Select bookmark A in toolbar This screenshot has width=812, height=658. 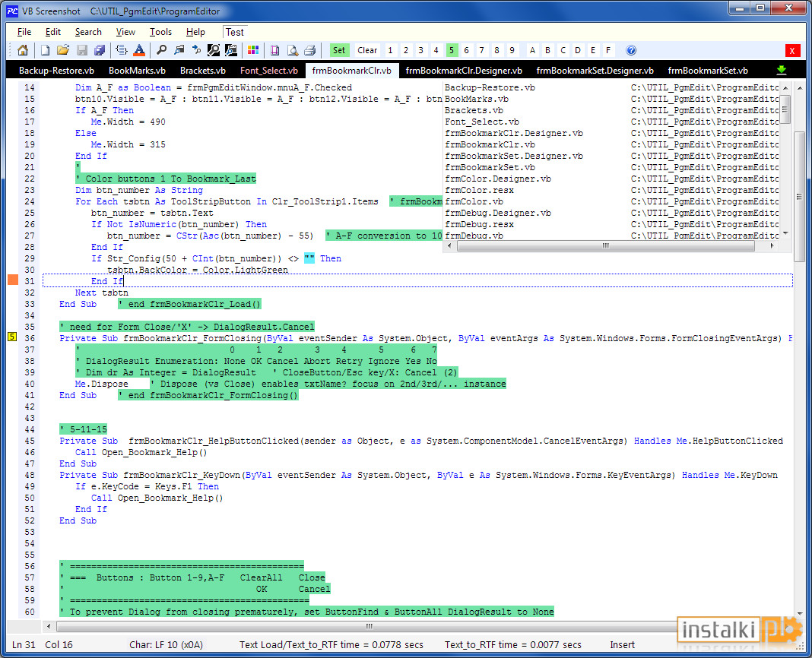pos(532,50)
